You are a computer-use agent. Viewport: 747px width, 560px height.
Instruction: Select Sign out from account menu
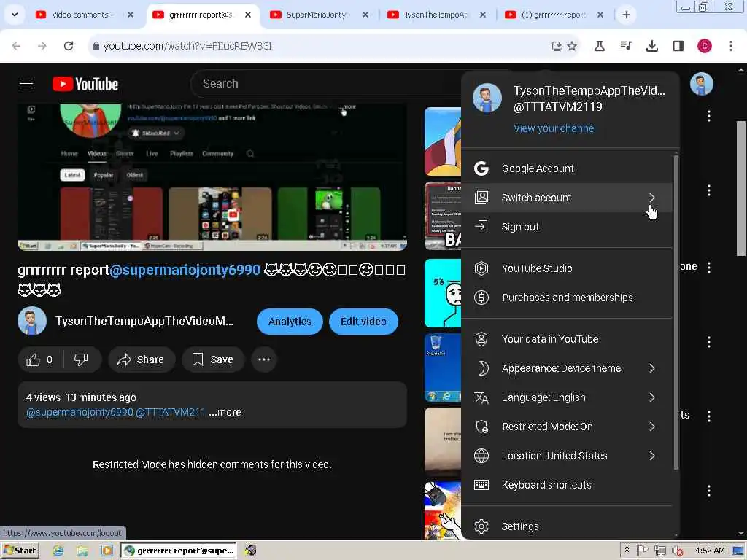click(567, 227)
